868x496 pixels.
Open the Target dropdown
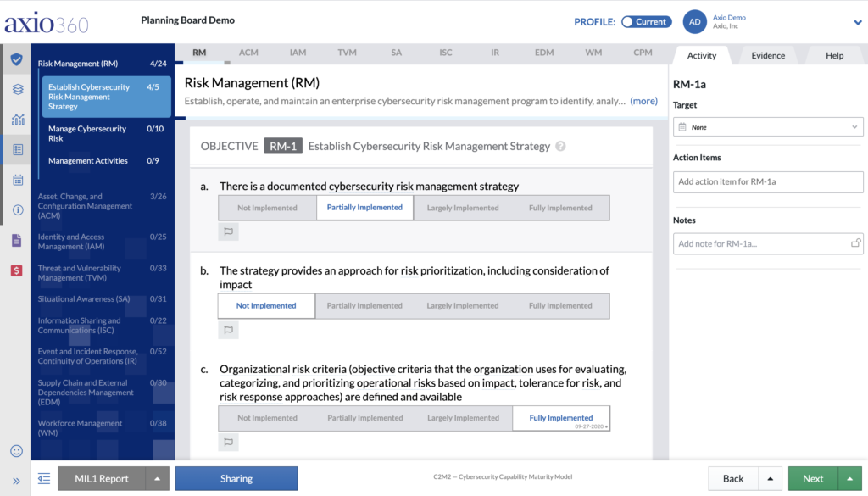[768, 127]
